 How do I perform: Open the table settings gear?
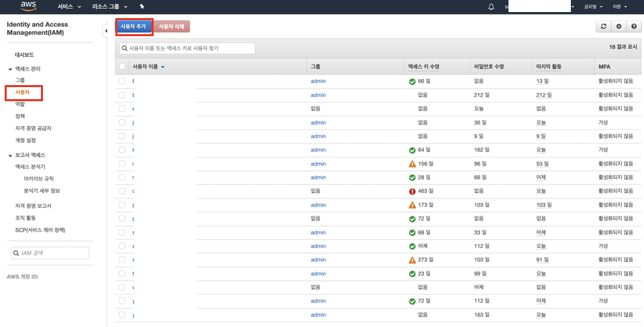pyautogui.click(x=619, y=26)
